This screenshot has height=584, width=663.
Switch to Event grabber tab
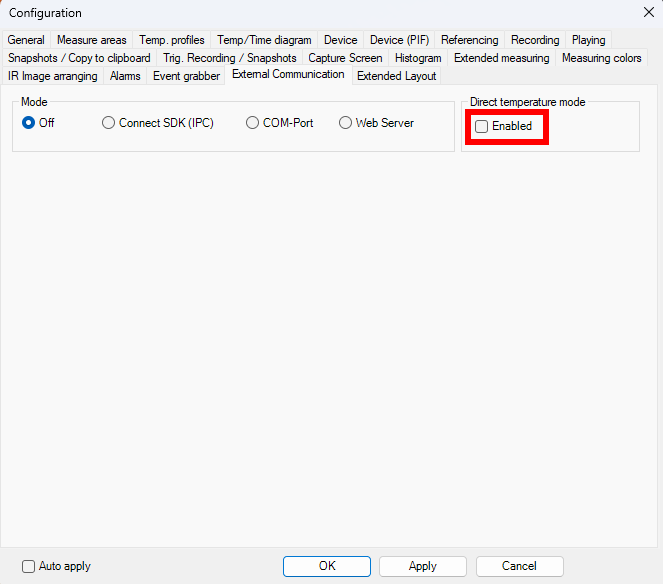pyautogui.click(x=186, y=76)
